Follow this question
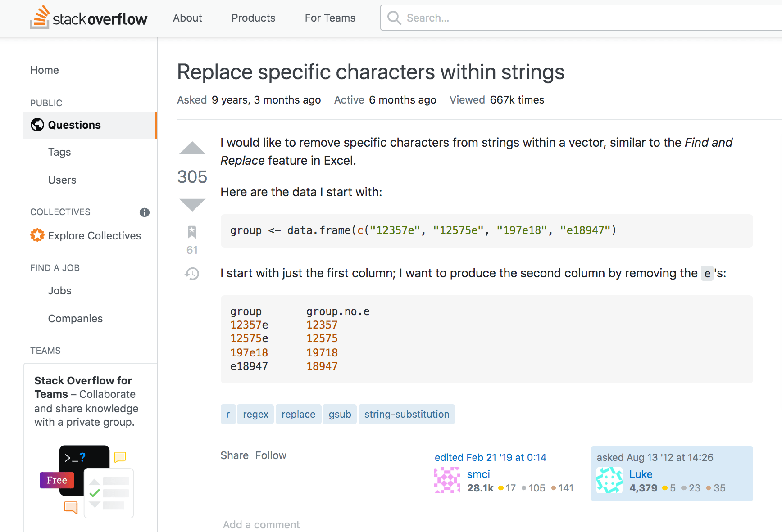782x532 pixels. point(271,455)
